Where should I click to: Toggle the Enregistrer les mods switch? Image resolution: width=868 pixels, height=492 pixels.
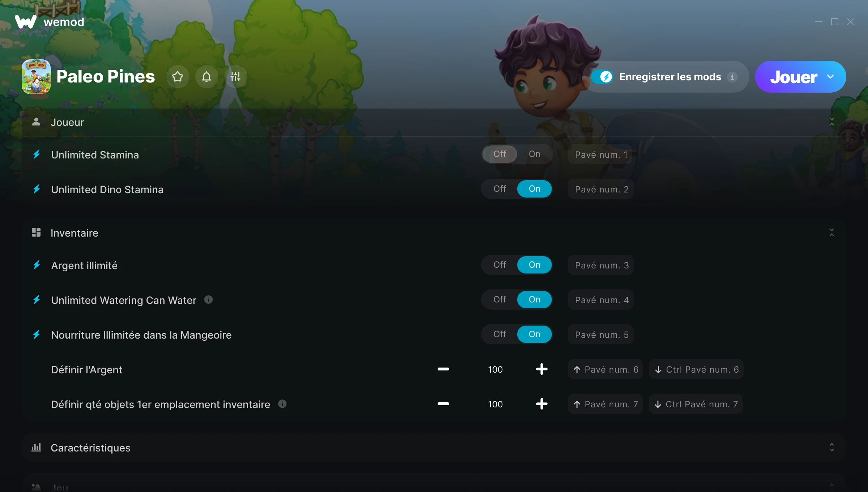[x=602, y=77]
